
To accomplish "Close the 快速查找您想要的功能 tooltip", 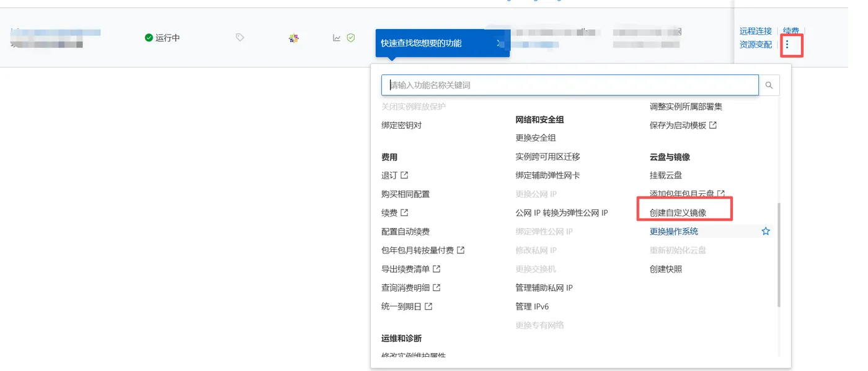I will (x=500, y=43).
